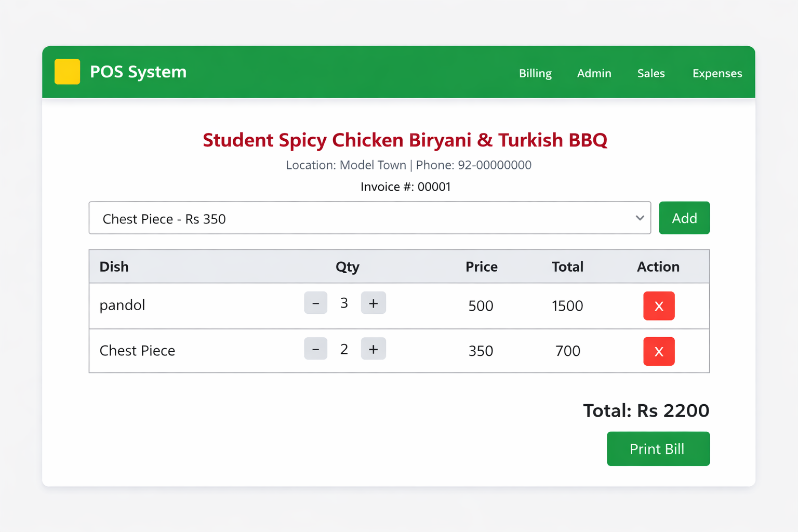Image resolution: width=798 pixels, height=532 pixels.
Task: Open the Billing nav item
Action: [535, 73]
